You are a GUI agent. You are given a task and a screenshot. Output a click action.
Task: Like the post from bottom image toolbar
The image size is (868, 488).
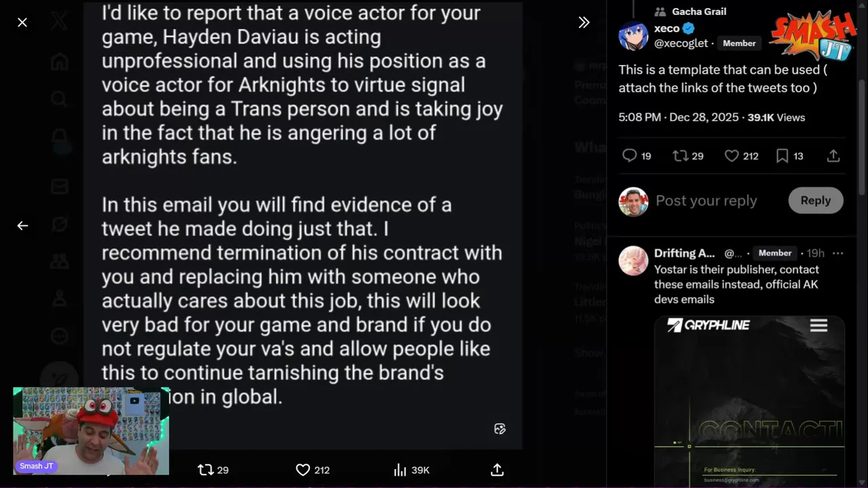[x=303, y=470]
